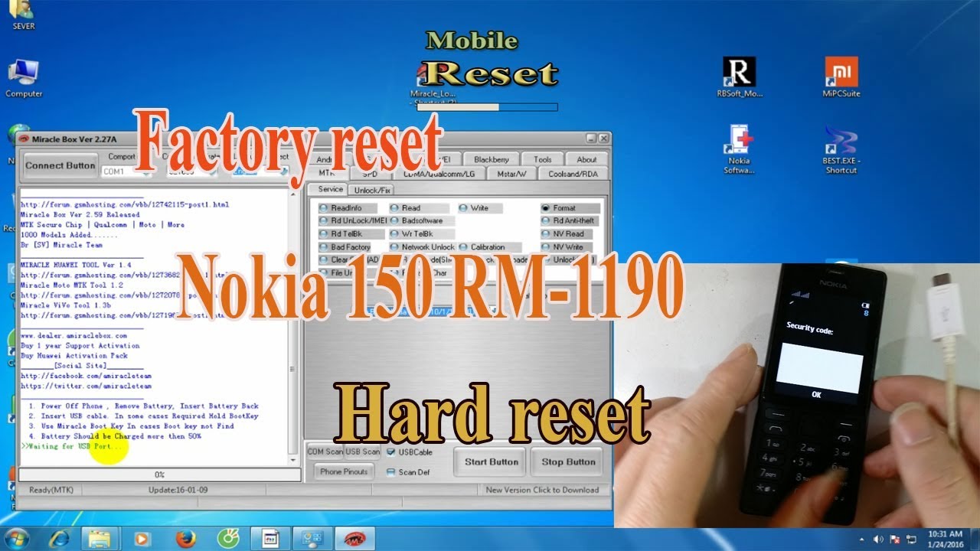Open the Nokia Software desktop shortcut
Screen dimensions: 980x551
[740, 150]
